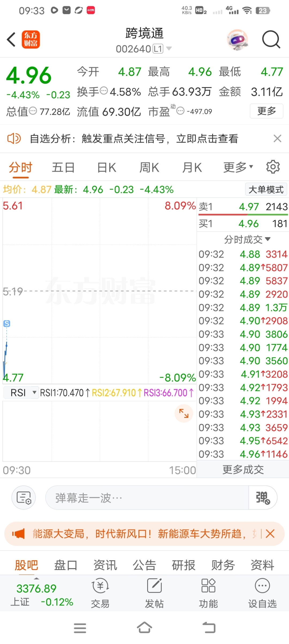Toggle 大单模式 button

[266, 190]
